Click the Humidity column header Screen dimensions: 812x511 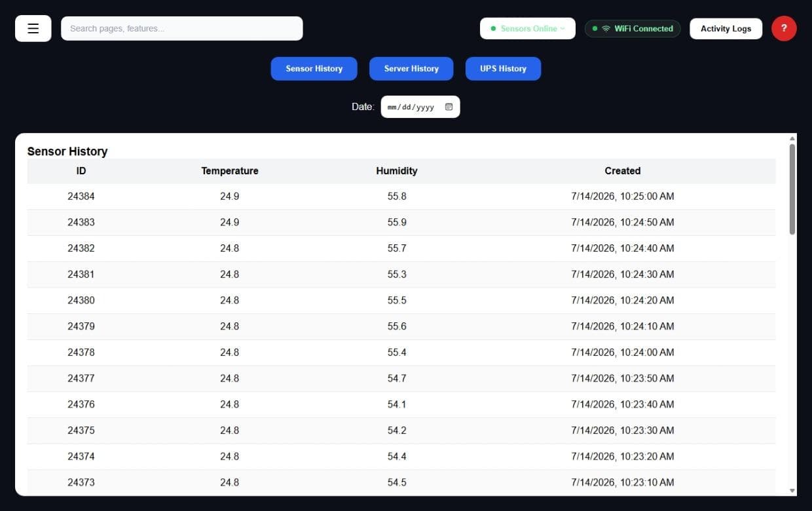point(397,171)
